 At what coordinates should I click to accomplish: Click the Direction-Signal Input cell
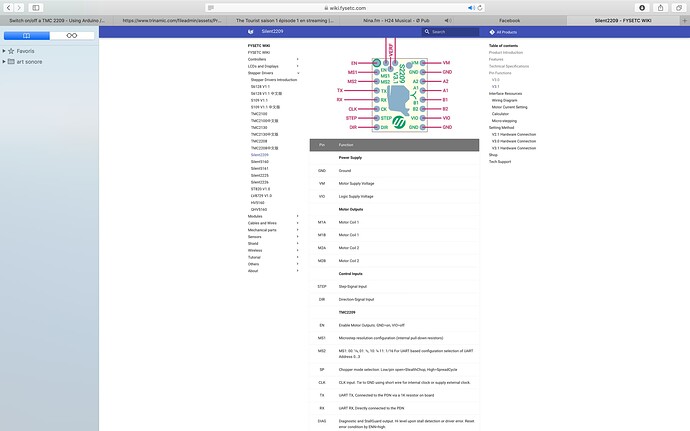pyautogui.click(x=356, y=299)
